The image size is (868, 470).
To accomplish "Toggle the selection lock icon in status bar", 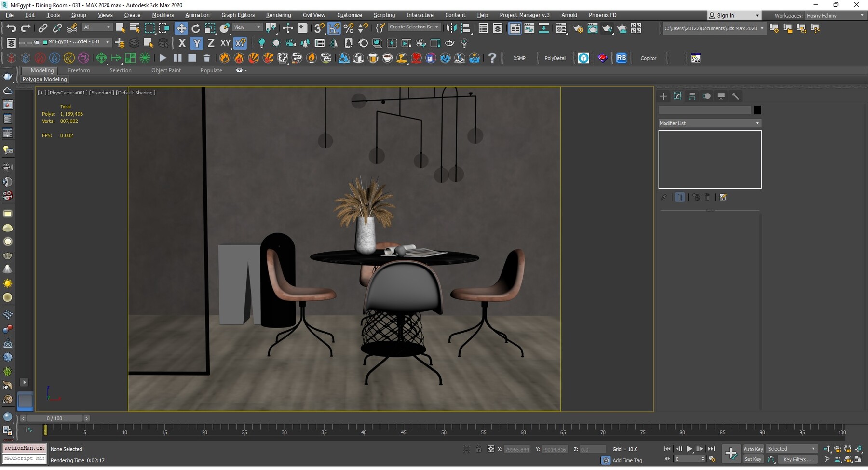I will (479, 449).
